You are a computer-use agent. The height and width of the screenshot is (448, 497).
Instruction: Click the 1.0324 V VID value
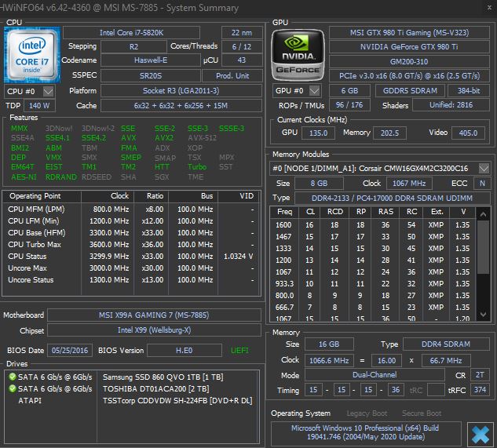click(x=239, y=256)
